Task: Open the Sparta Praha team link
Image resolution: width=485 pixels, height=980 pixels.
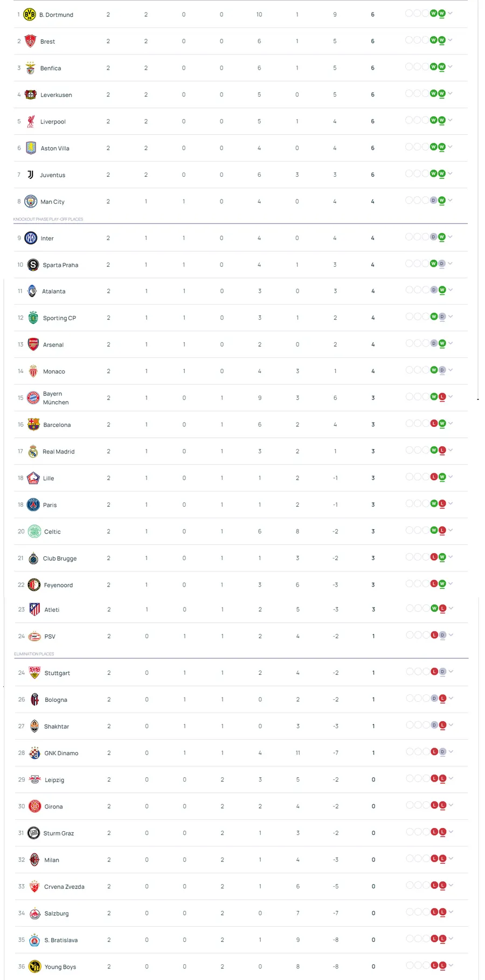Action: pos(60,265)
